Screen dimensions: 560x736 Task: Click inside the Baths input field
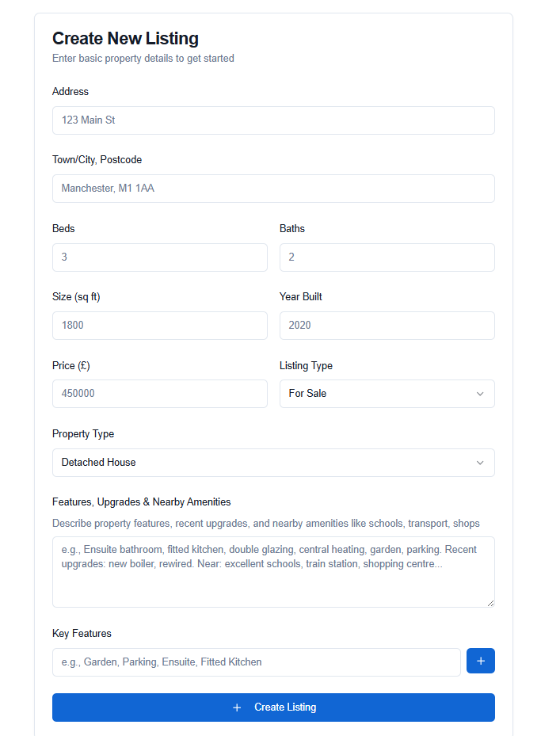coord(387,257)
